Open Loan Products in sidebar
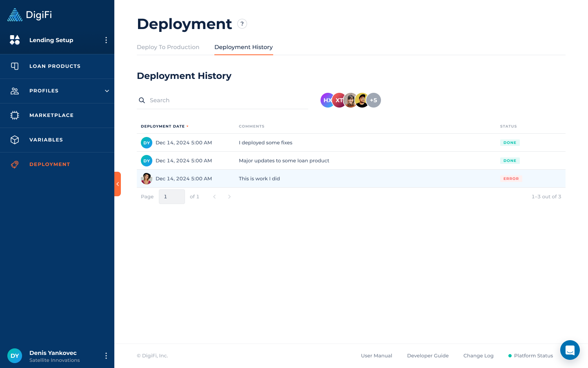The width and height of the screenshot is (588, 368). pyautogui.click(x=57, y=66)
